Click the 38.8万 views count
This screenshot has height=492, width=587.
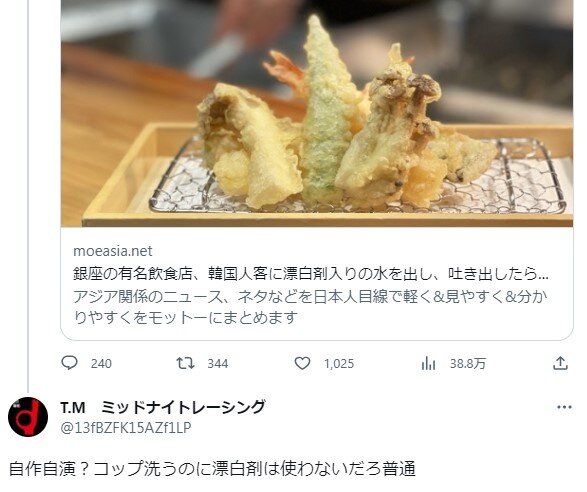[x=468, y=364]
